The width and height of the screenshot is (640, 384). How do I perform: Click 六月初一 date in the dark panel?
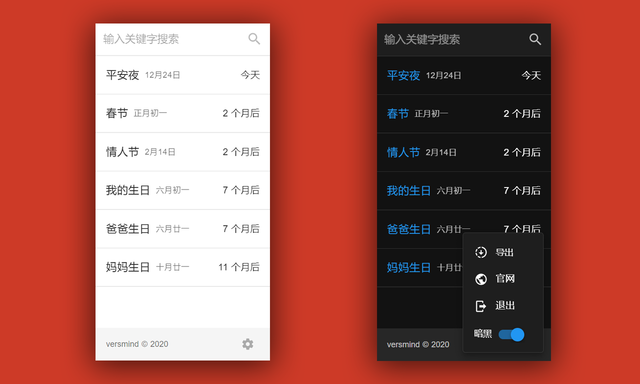[453, 191]
